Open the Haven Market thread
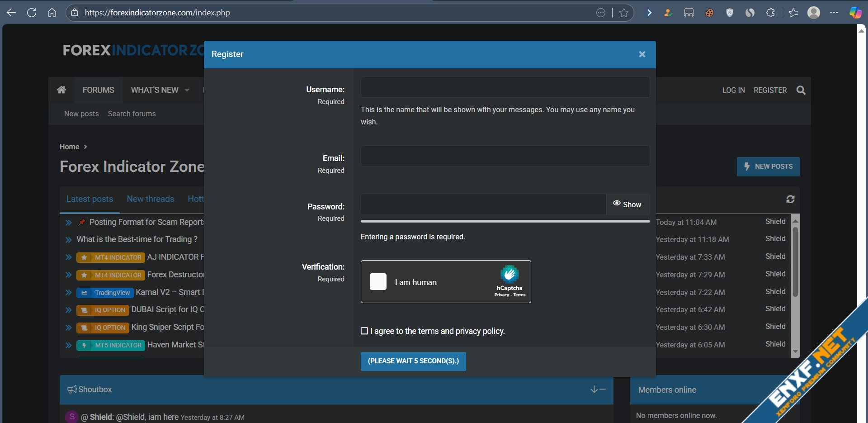The width and height of the screenshot is (868, 423). tap(175, 345)
